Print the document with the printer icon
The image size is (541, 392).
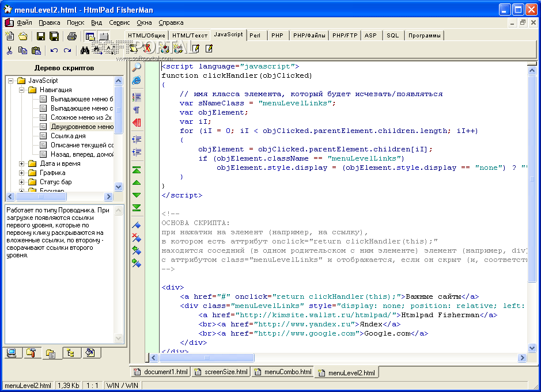pyautogui.click(x=72, y=36)
